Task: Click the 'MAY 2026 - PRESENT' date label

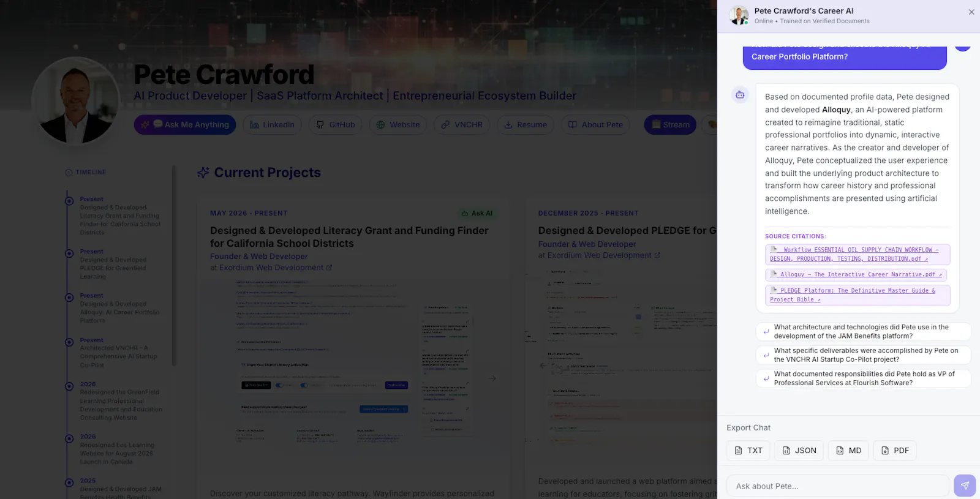Action: 249,213
